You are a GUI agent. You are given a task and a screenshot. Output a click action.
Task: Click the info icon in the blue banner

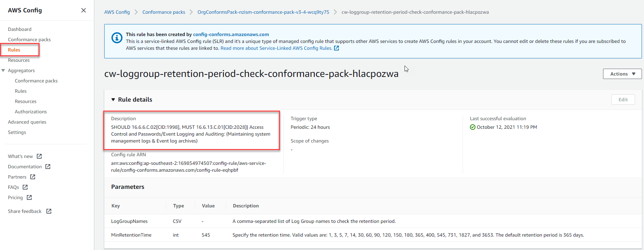(x=117, y=38)
